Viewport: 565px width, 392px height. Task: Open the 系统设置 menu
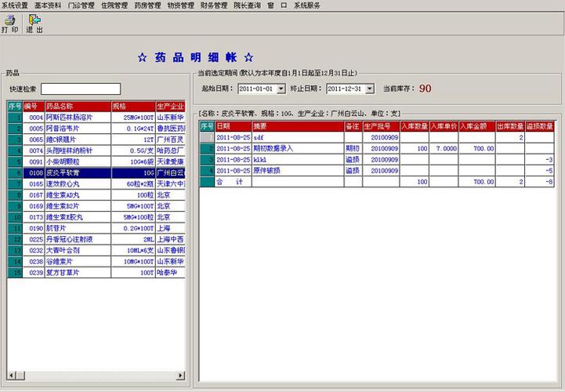pyautogui.click(x=15, y=5)
